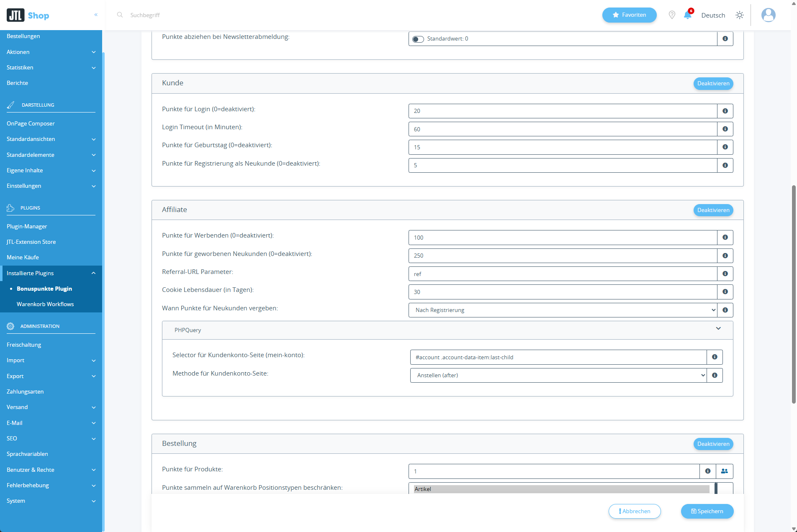Toggle light mode via the sun icon
The width and height of the screenshot is (797, 532).
click(x=740, y=15)
